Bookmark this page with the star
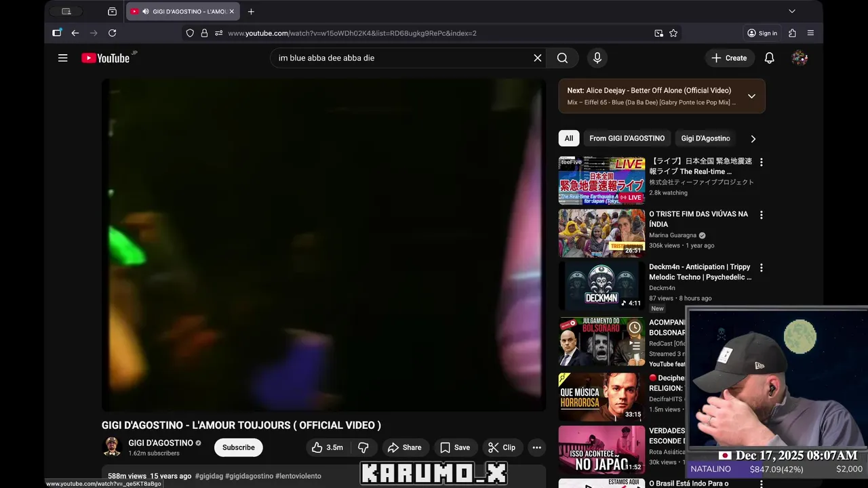Image resolution: width=868 pixels, height=488 pixels. (x=673, y=33)
